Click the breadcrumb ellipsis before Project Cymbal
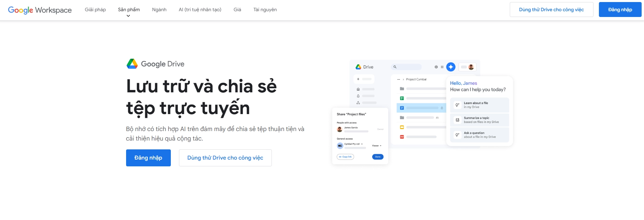Screen dimensions: 644x220 399,79
